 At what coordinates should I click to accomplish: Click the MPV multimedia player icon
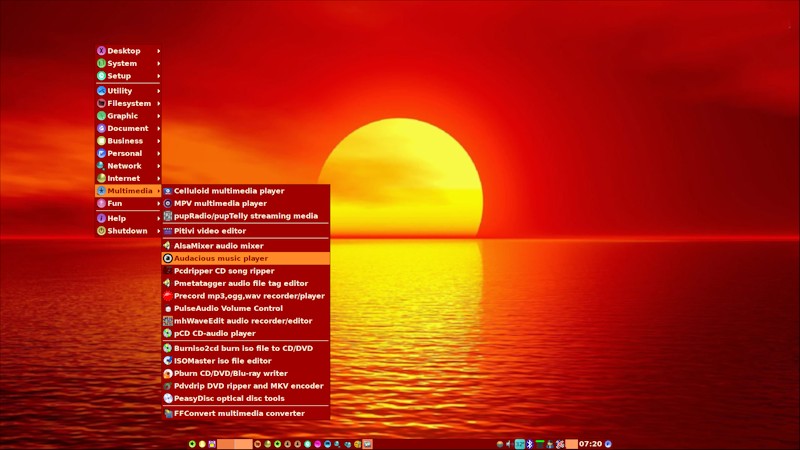coord(168,203)
